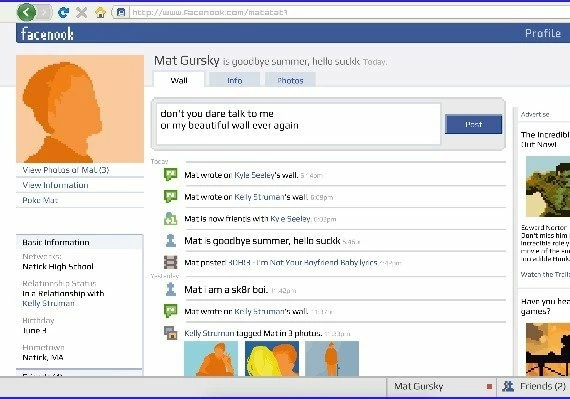Viewport: 570px width, 399px height.
Task: Click wall-post icon beside yesterday's Kelly Struman entry
Action: (170, 311)
